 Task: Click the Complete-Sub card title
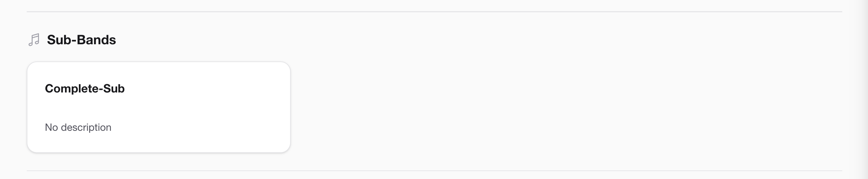pos(84,89)
